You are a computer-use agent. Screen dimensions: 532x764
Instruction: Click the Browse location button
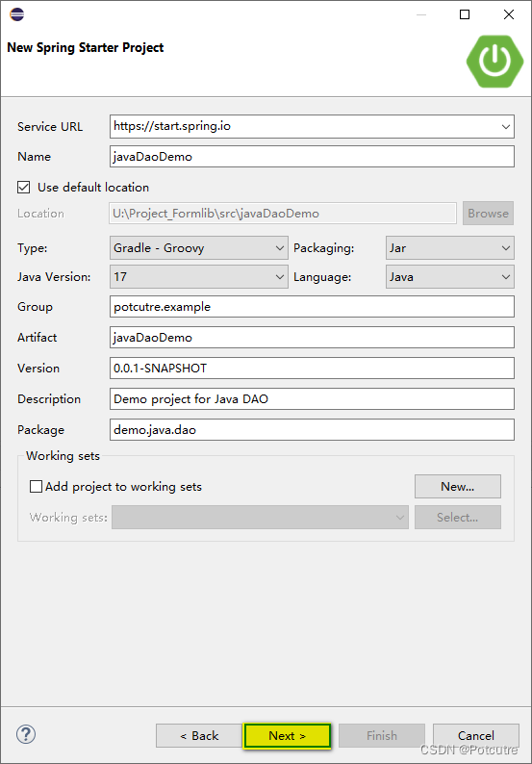click(488, 213)
